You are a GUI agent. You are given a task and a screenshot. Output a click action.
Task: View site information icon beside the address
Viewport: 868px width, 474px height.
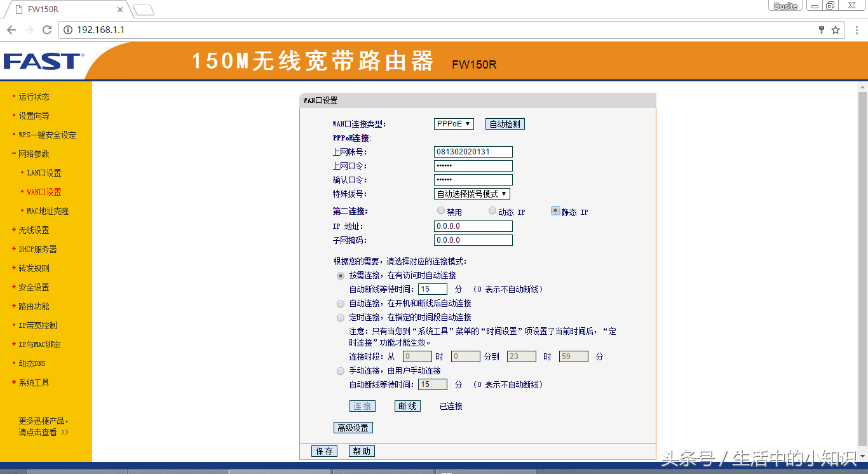click(x=69, y=30)
